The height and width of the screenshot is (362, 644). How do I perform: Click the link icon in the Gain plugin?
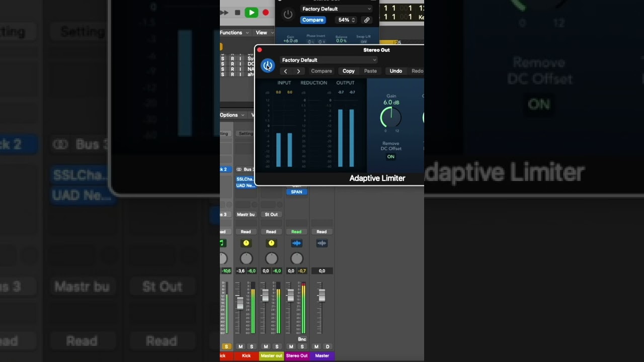[367, 20]
